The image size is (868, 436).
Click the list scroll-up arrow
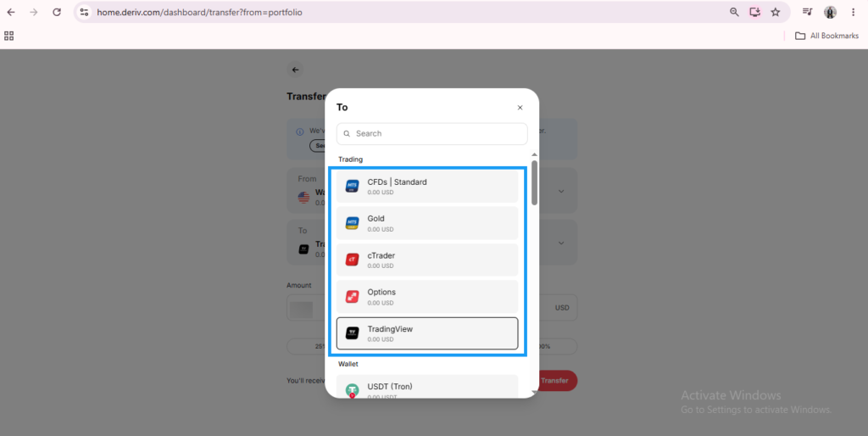534,155
